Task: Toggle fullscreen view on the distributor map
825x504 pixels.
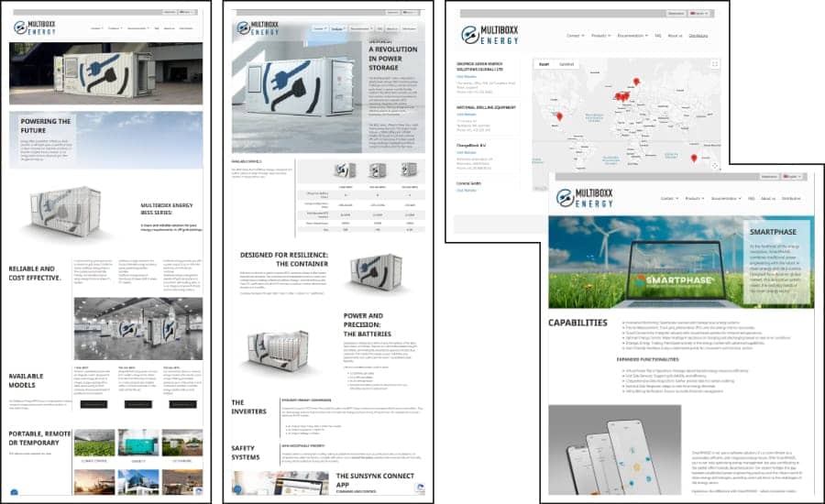Action: point(714,63)
